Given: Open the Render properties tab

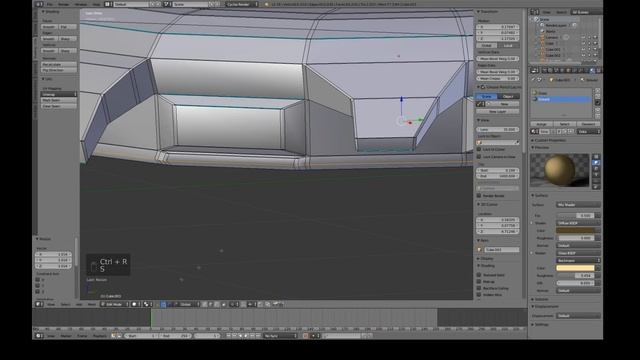Looking at the screenshot, I should 544,71.
